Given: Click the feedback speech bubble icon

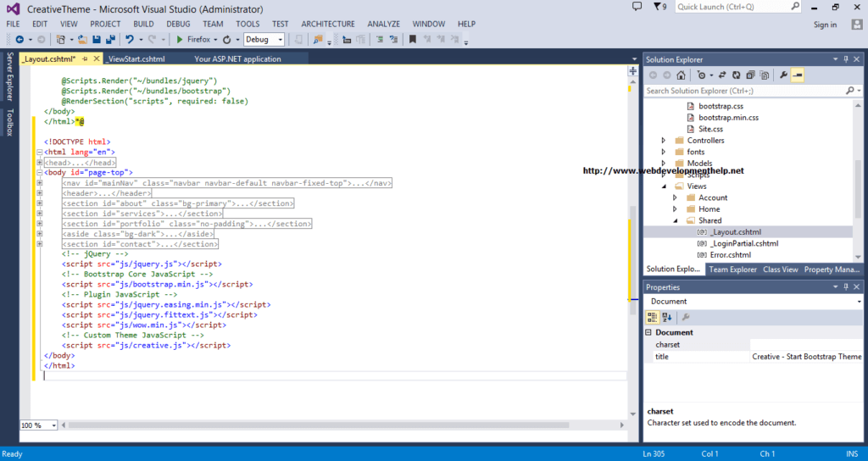Looking at the screenshot, I should (637, 7).
